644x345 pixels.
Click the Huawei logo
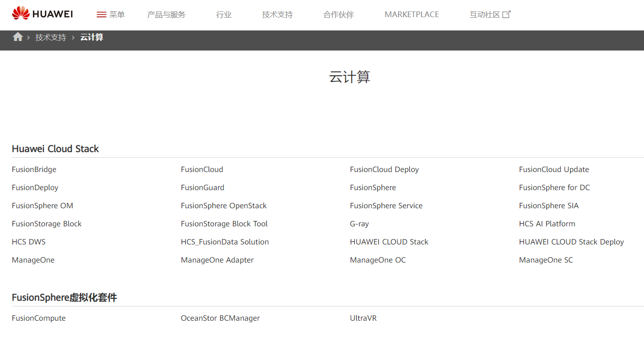pyautogui.click(x=42, y=13)
